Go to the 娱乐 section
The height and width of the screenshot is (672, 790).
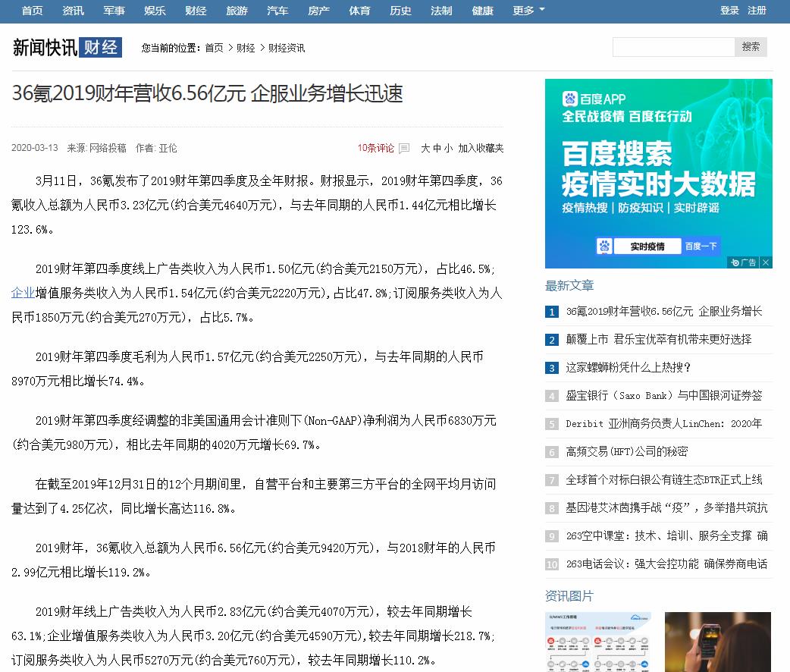155,11
